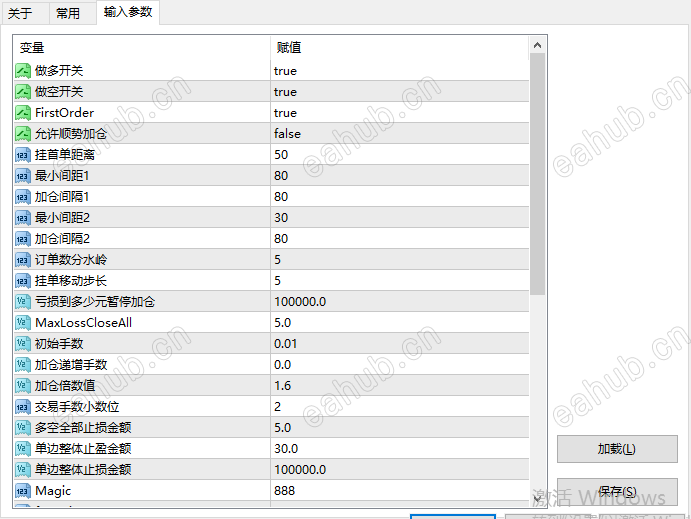
Task: Switch to the 关于 tab
Action: point(26,13)
